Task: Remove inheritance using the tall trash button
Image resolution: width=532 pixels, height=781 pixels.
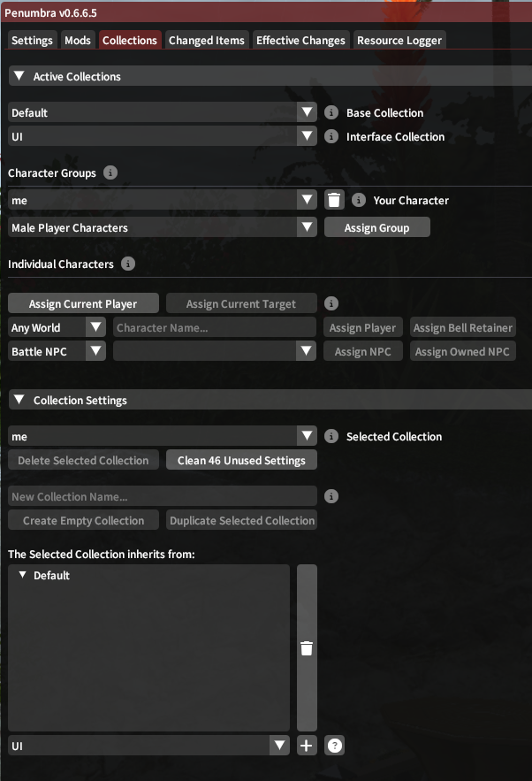Action: coord(307,648)
